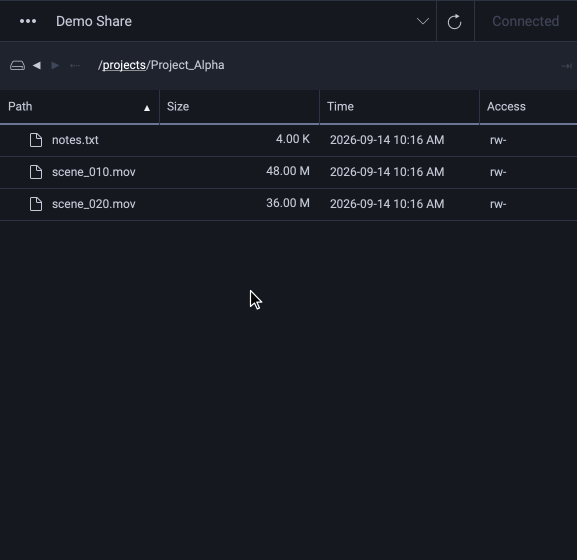Click the notes.txt timestamp cell
This screenshot has width=577, height=560.
387,140
